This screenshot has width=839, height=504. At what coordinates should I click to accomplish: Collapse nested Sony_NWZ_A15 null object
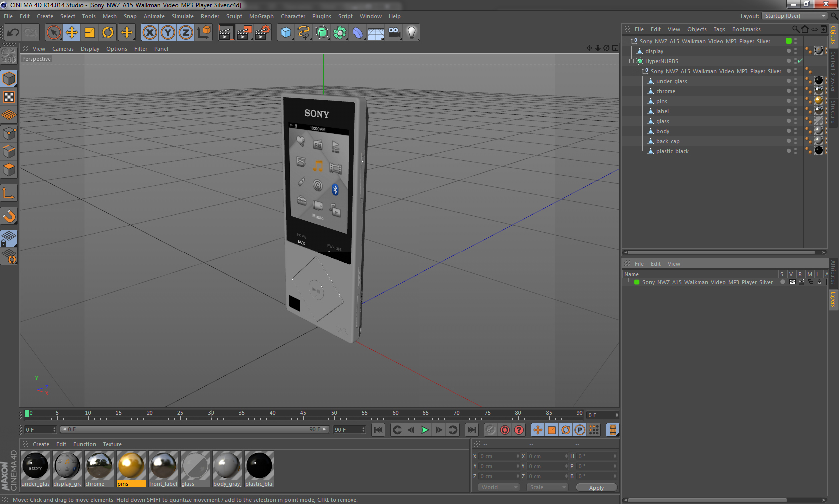637,71
